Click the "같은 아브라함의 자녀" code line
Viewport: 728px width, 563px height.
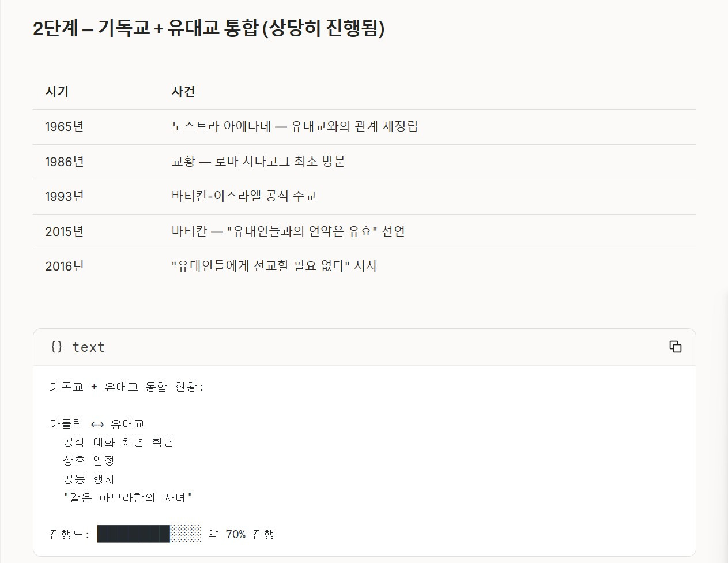pos(127,498)
